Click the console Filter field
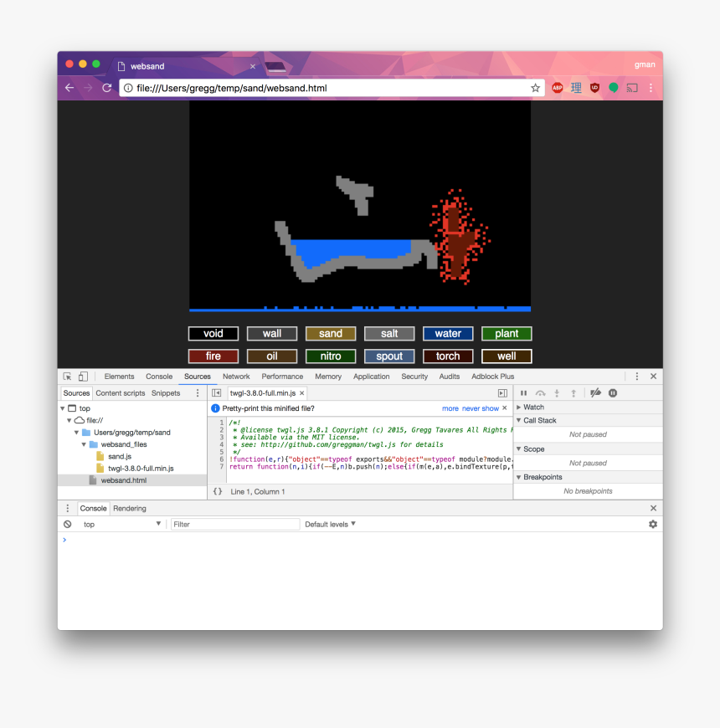This screenshot has height=728, width=720. coord(234,524)
